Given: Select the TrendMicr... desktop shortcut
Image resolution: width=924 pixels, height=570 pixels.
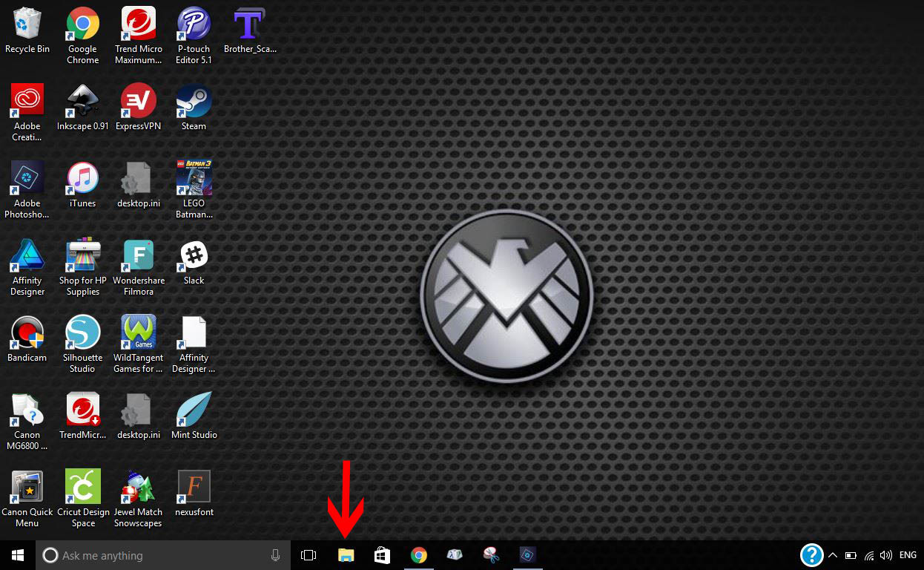Looking at the screenshot, I should [x=82, y=416].
